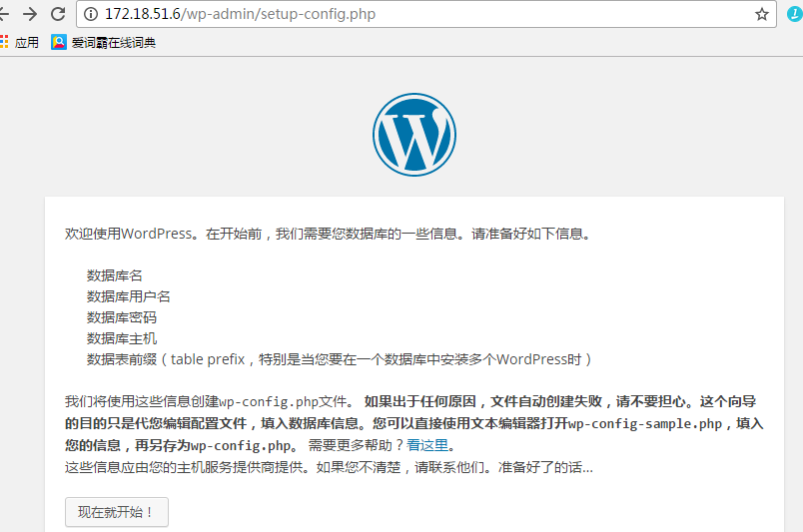Click the browser back arrow
803x532 pixels.
coord(4,14)
